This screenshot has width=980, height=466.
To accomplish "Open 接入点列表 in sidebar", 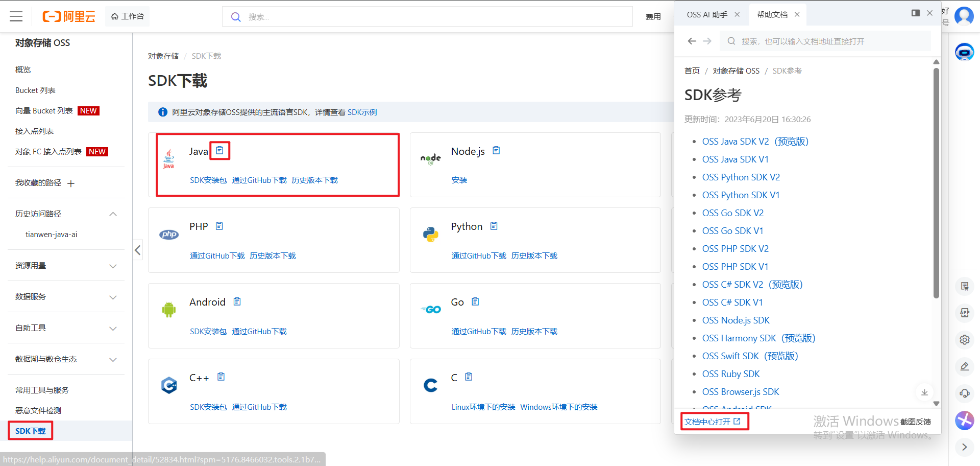I will coord(34,131).
